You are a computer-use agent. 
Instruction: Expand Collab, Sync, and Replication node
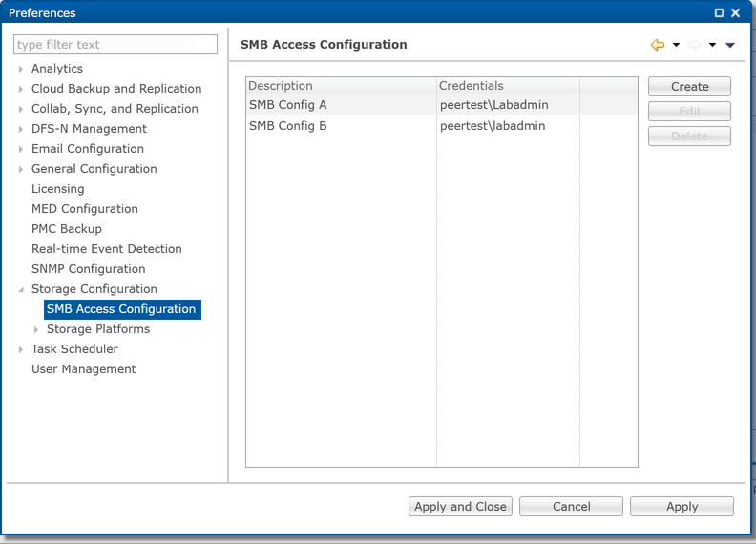(21, 109)
